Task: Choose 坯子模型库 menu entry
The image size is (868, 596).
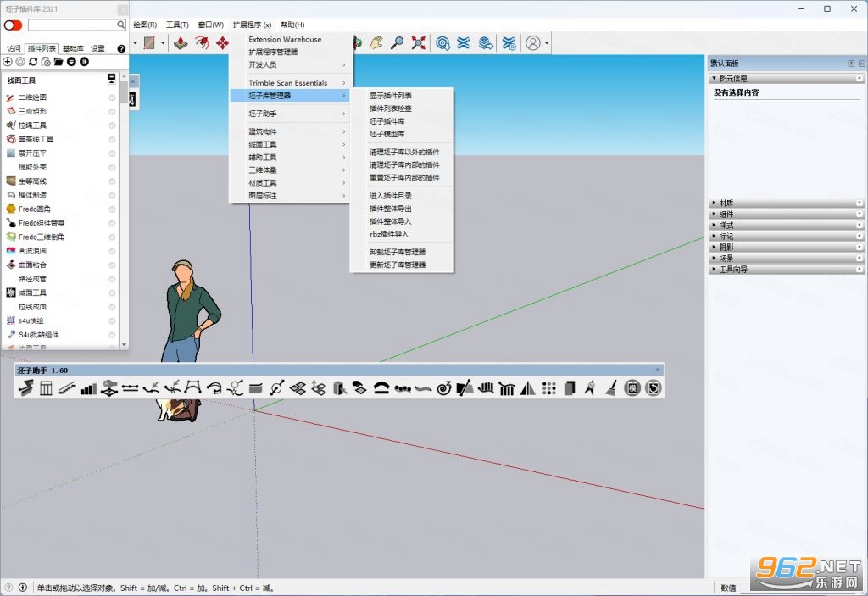Action: click(402, 134)
